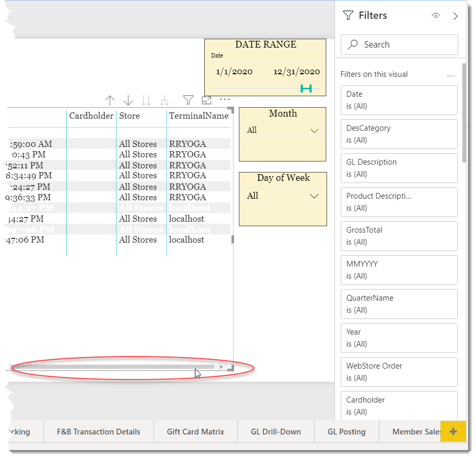The width and height of the screenshot is (476, 458).
Task: Click the :59:00 AM time cell
Action: pos(31,144)
